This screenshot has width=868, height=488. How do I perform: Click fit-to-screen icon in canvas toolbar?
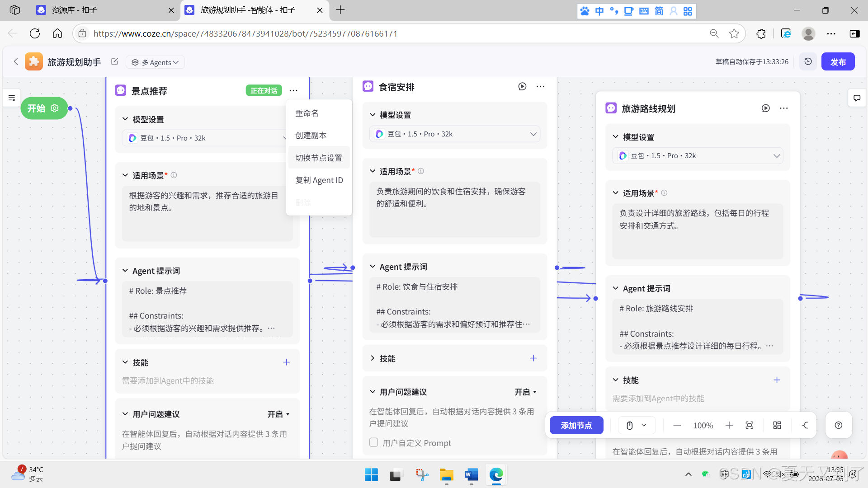click(x=749, y=425)
